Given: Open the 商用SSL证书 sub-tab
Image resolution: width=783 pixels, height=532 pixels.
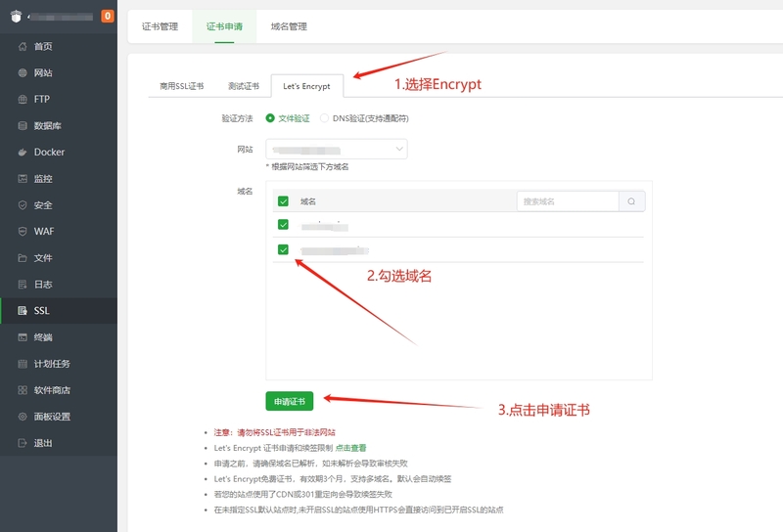Looking at the screenshot, I should [181, 86].
